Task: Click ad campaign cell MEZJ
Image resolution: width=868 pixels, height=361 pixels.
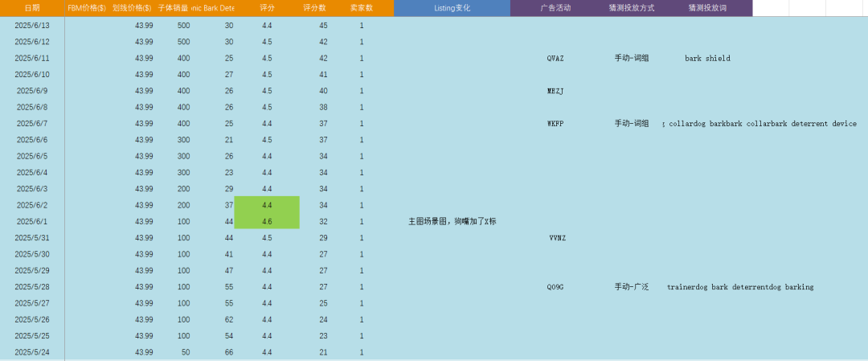Action: pyautogui.click(x=555, y=91)
